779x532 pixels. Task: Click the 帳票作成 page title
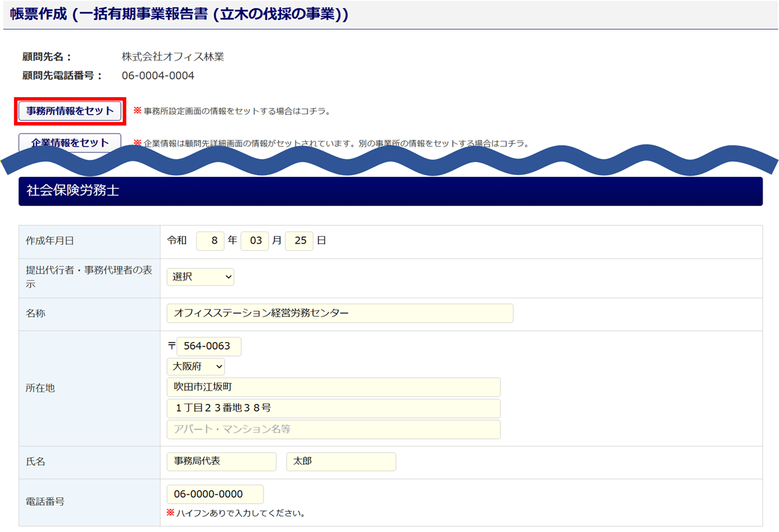click(x=179, y=15)
